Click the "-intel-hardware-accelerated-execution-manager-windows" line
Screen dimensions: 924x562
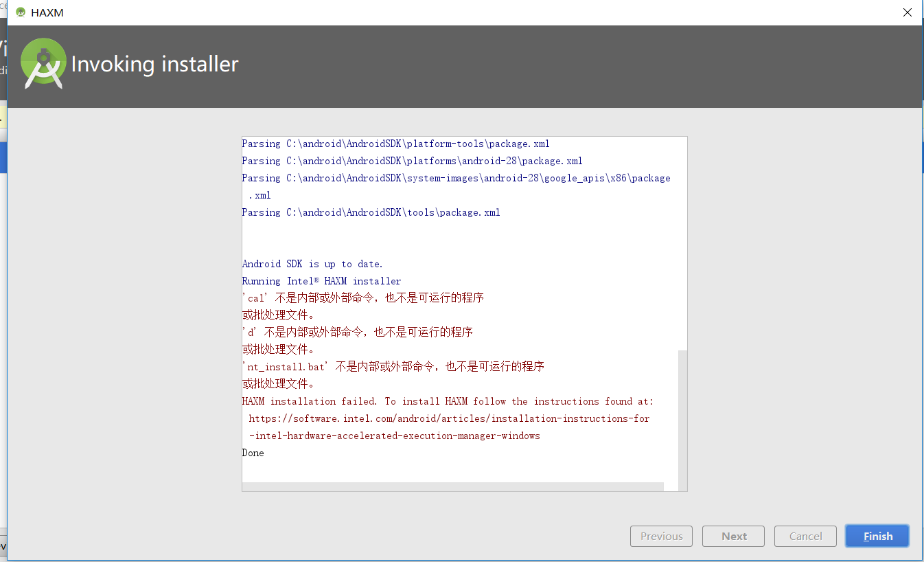click(395, 436)
